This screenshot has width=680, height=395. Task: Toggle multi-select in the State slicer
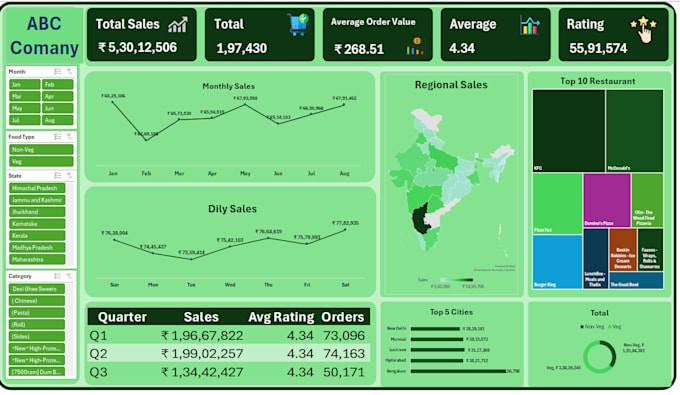tap(58, 176)
